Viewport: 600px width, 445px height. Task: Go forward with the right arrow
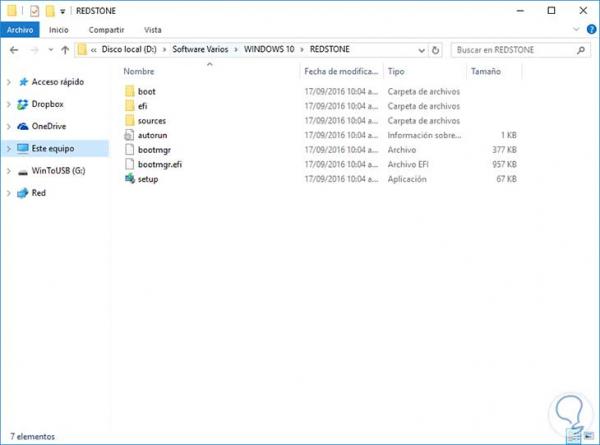[x=34, y=50]
